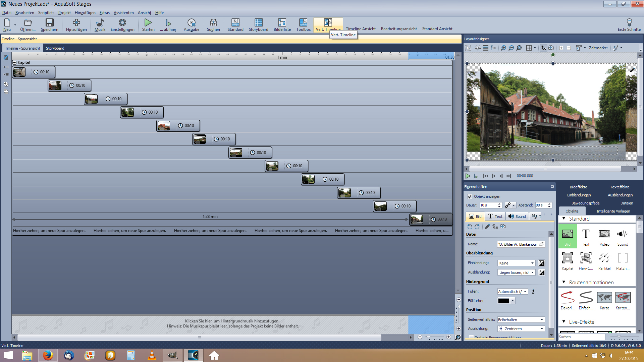Click the Ausgabe disc icon
Image resolution: width=644 pixels, height=362 pixels.
[191, 23]
